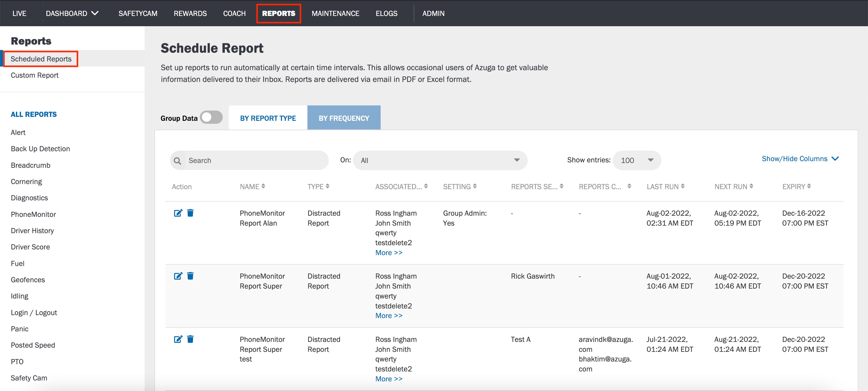This screenshot has width=868, height=391.
Task: Open Scheduled Reports in the sidebar
Action: tap(41, 59)
